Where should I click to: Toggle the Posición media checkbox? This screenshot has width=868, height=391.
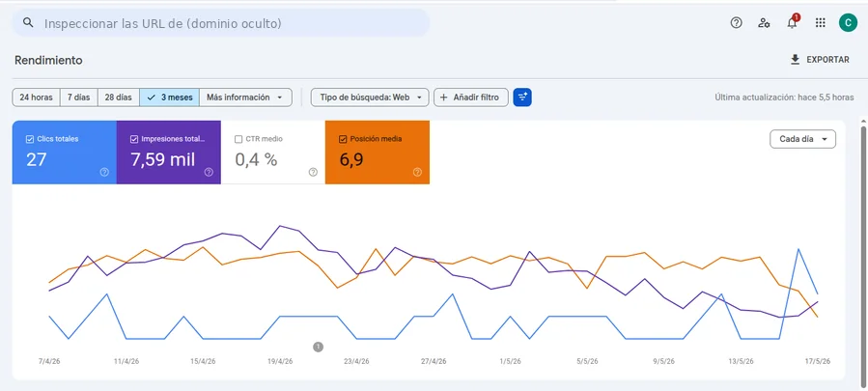(x=343, y=139)
